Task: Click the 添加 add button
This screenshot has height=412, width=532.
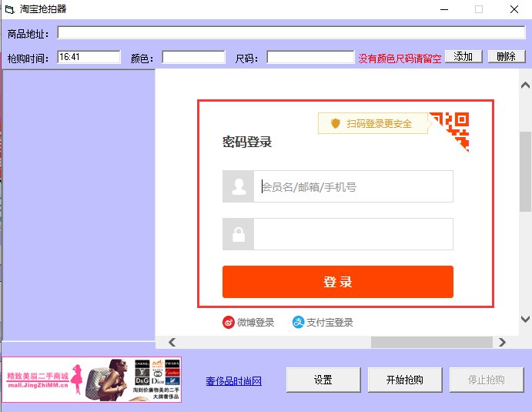Action: point(463,56)
